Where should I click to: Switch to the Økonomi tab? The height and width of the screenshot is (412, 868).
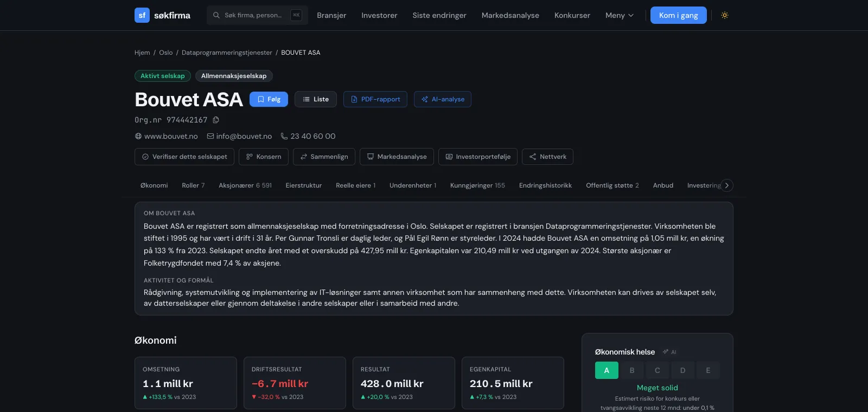point(154,185)
